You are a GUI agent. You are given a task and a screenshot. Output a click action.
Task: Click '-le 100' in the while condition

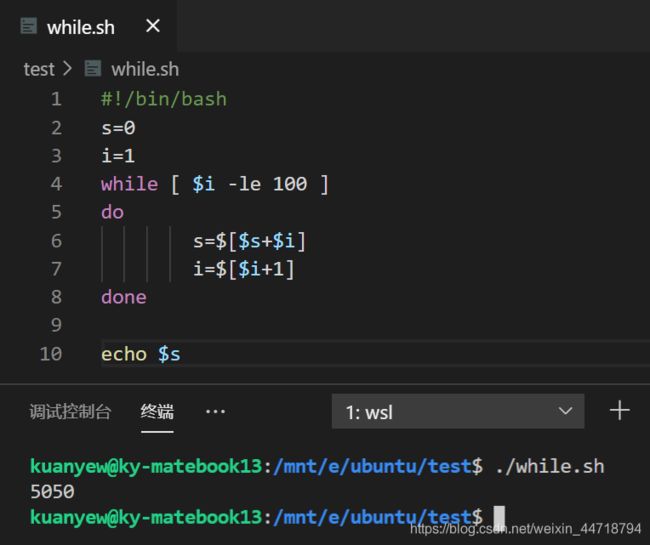267,184
